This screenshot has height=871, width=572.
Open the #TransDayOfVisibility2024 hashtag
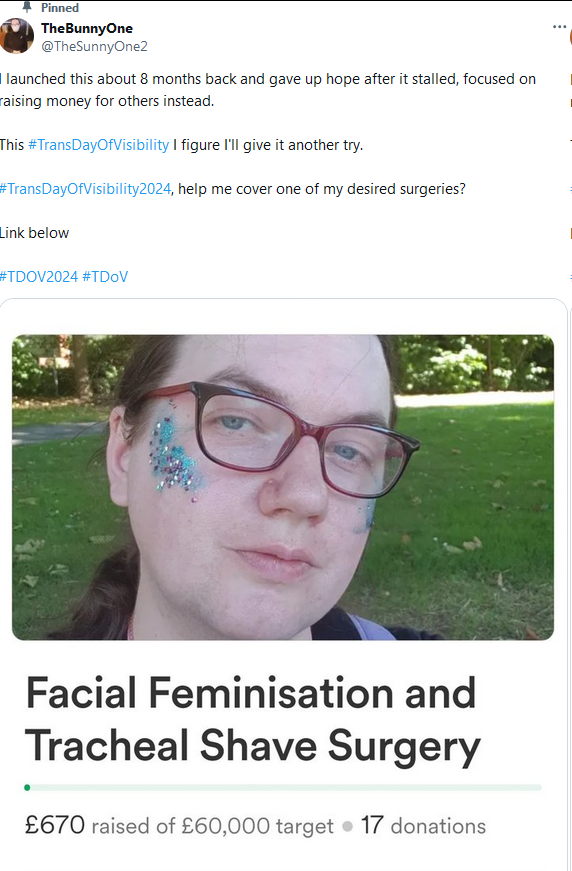[x=85, y=189]
